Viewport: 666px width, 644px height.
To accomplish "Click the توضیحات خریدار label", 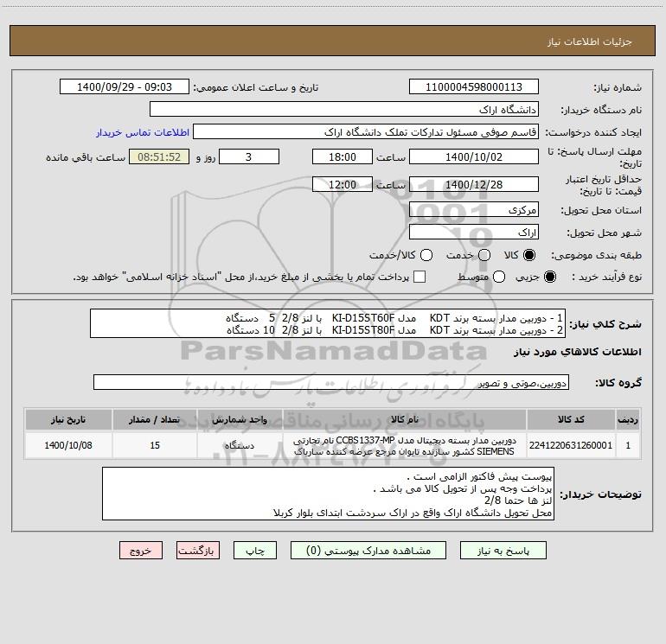I will 600,494.
